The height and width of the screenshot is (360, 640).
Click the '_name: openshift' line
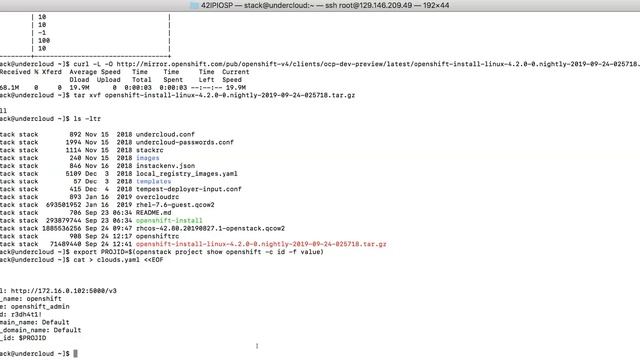[31, 299]
